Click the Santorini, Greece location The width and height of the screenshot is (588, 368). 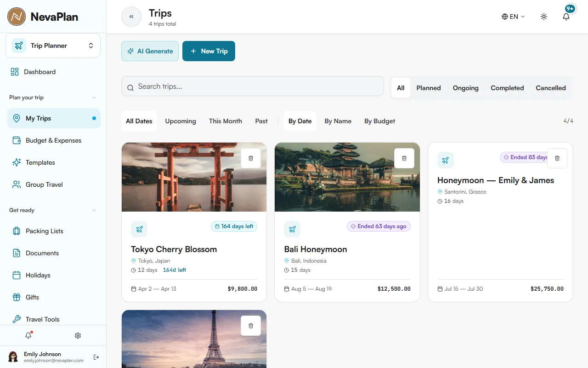point(465,192)
